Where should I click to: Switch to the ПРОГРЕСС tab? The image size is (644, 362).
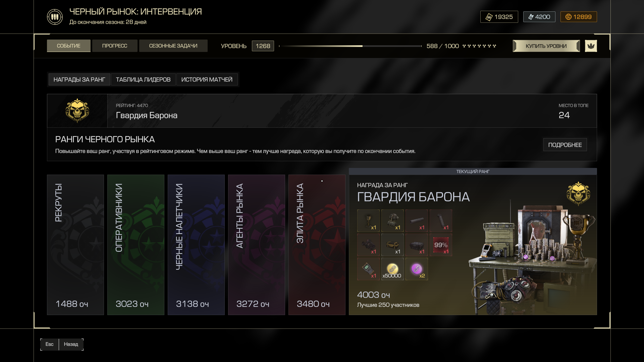tap(115, 46)
